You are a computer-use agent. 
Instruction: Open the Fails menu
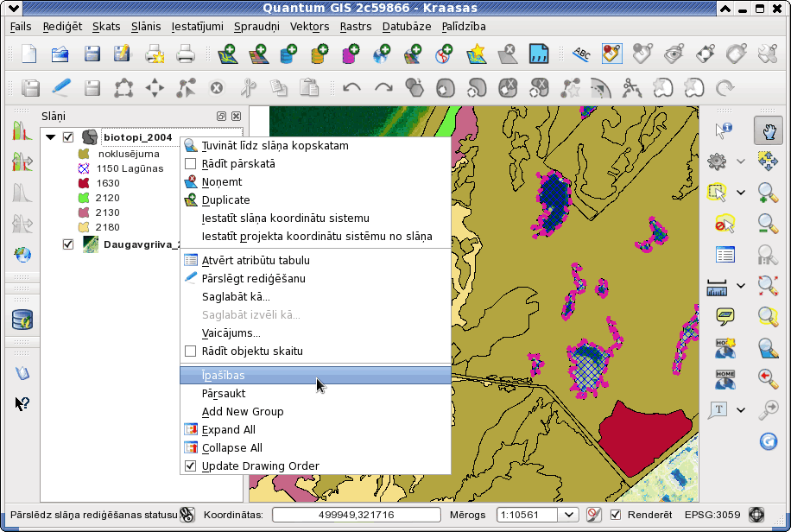(x=21, y=27)
